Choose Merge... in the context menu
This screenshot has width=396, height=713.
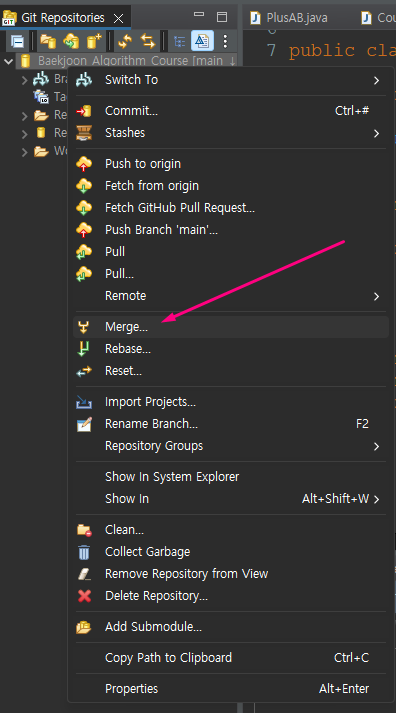pyautogui.click(x=231, y=327)
